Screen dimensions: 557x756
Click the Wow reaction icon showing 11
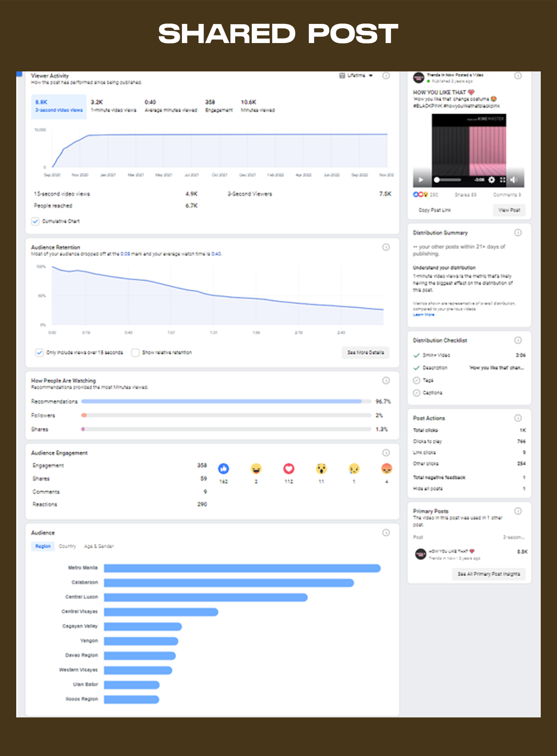(321, 469)
